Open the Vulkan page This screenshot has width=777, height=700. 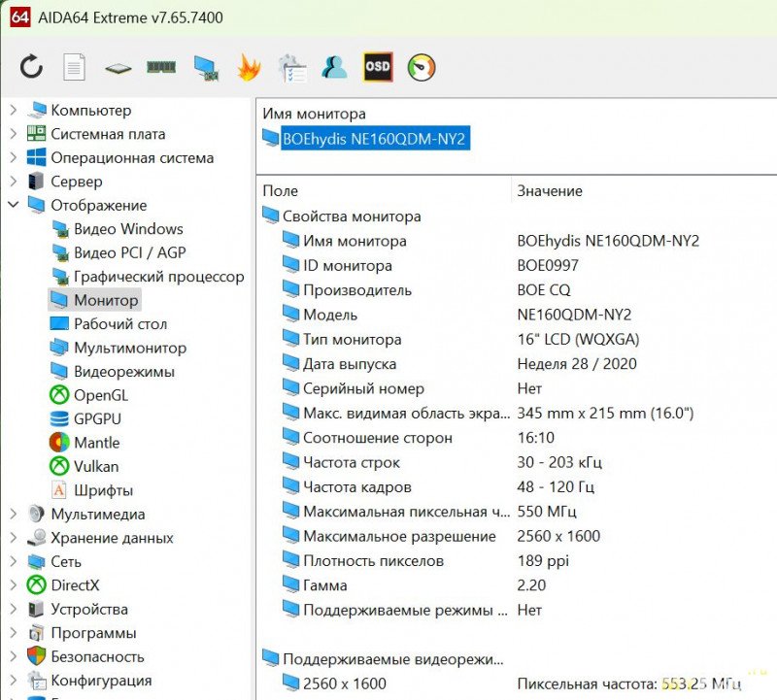(x=84, y=466)
